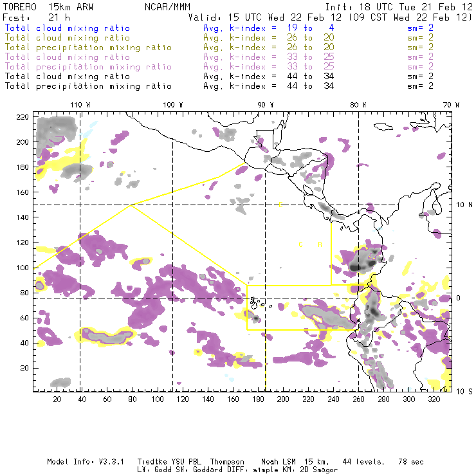Screen dimensions: 476x476
Task: Click the '10 S' latitude label
Action: (x=464, y=392)
